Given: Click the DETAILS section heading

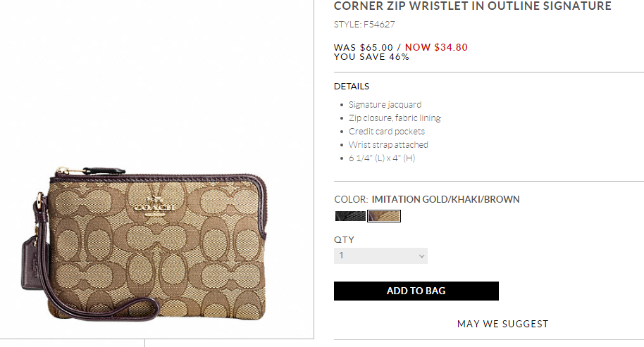Looking at the screenshot, I should click(x=352, y=87).
